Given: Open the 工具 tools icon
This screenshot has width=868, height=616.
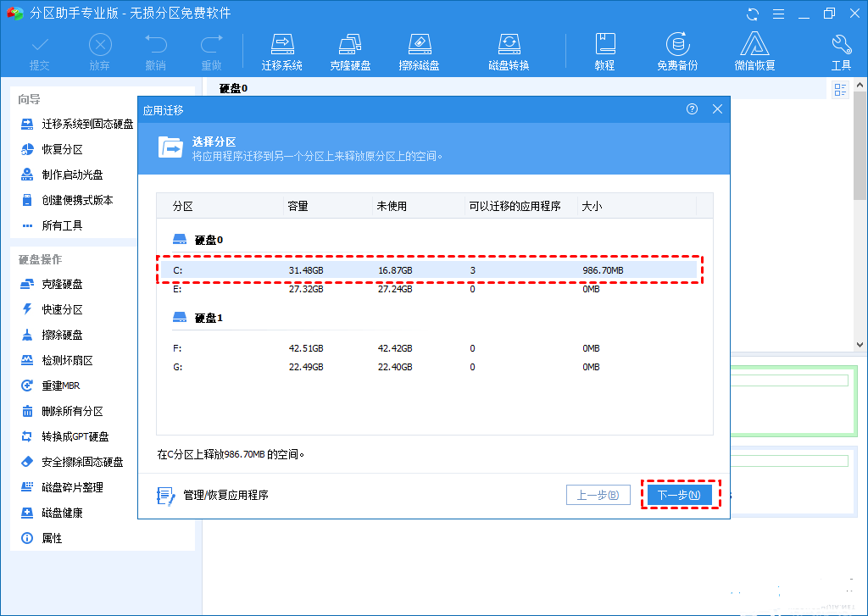Looking at the screenshot, I should coord(841,49).
